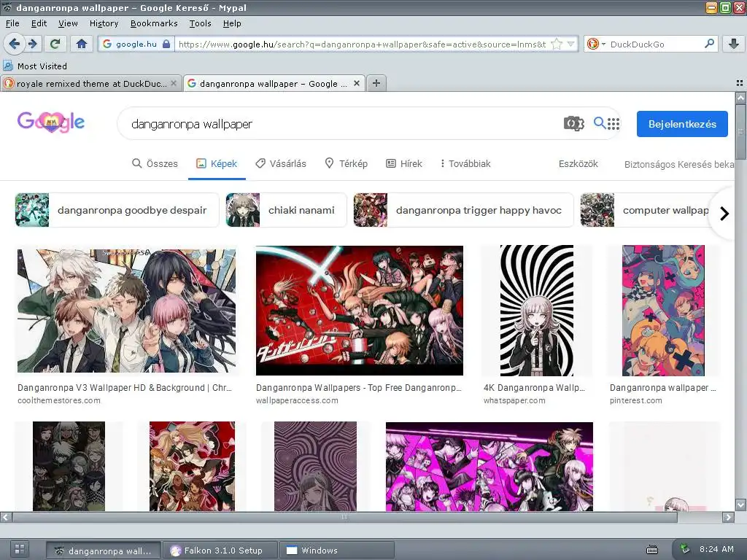Switch to Falkon 3.1.0 Setup taskbar window
Viewport: 747px width, 560px height.
[x=220, y=551]
